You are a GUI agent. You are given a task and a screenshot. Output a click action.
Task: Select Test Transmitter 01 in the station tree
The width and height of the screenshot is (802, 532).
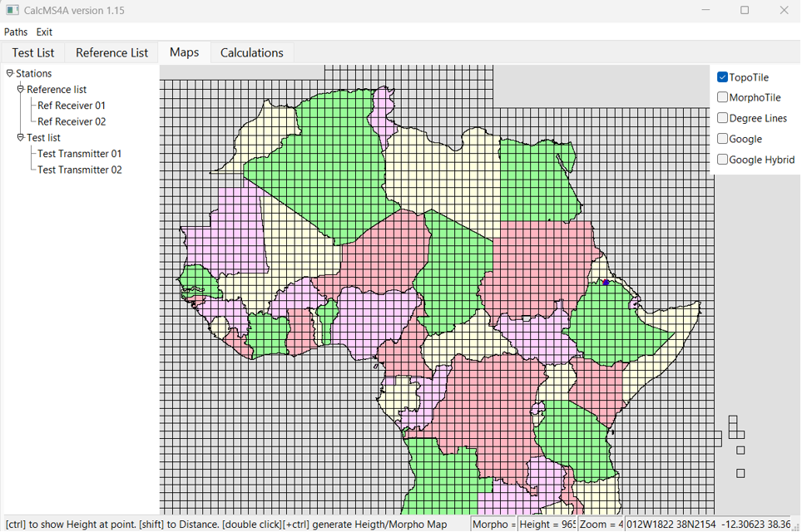[x=77, y=153]
